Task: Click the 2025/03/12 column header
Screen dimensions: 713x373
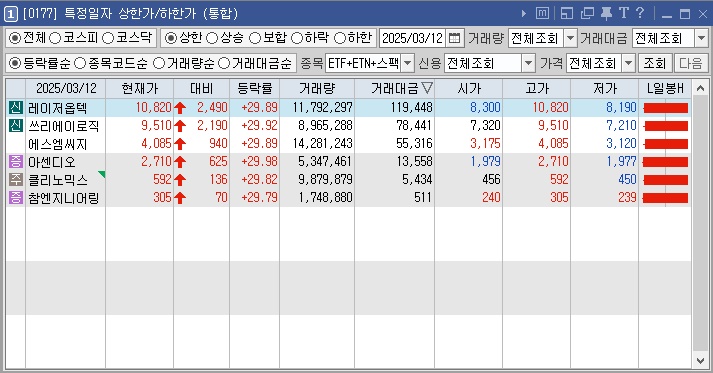Action: [66, 88]
